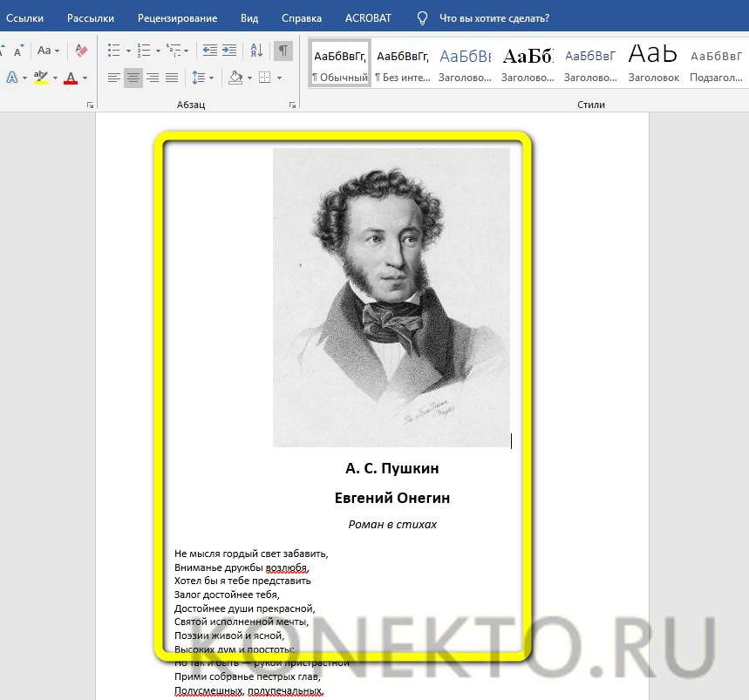Open the Рассылки ribbon tab

pyautogui.click(x=91, y=18)
